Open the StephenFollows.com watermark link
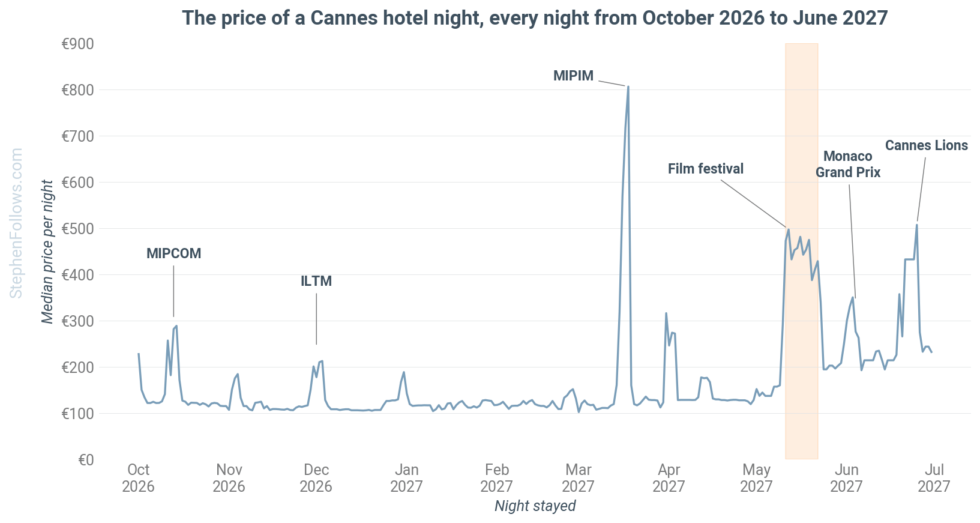Viewport: 980px width, 523px height. click(16, 223)
